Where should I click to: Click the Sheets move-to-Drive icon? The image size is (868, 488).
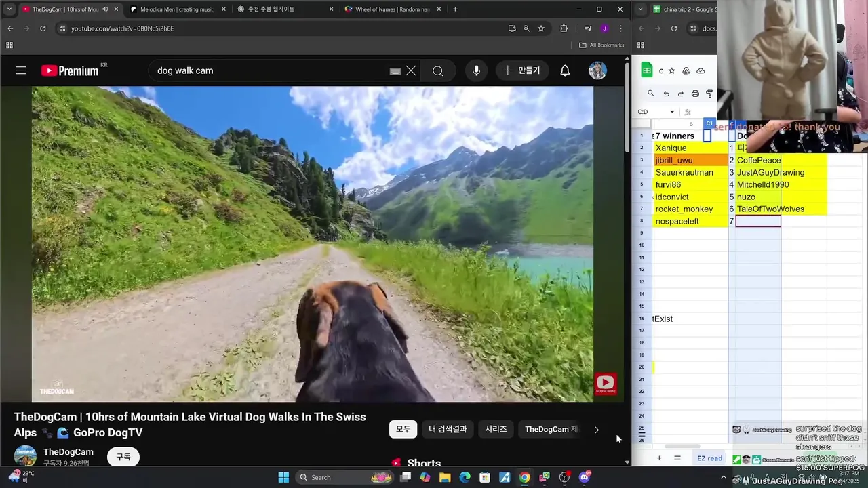coord(686,70)
